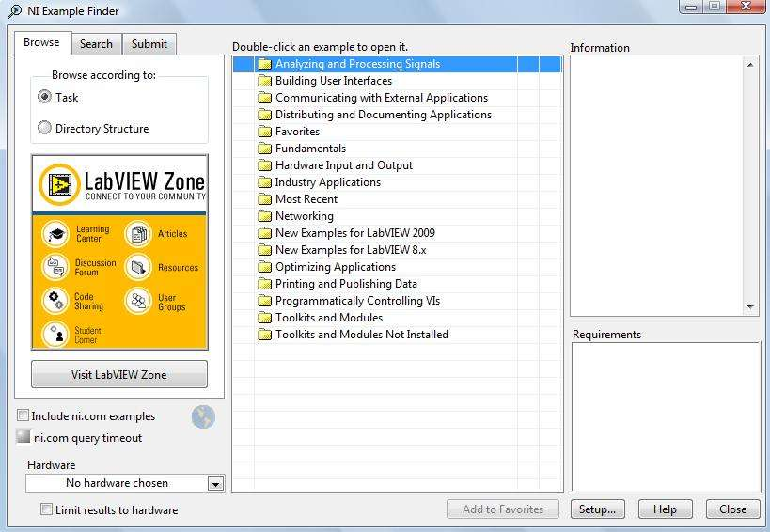Image resolution: width=770 pixels, height=532 pixels.
Task: Click the NI Example Finder title bar icon
Action: tap(15, 10)
